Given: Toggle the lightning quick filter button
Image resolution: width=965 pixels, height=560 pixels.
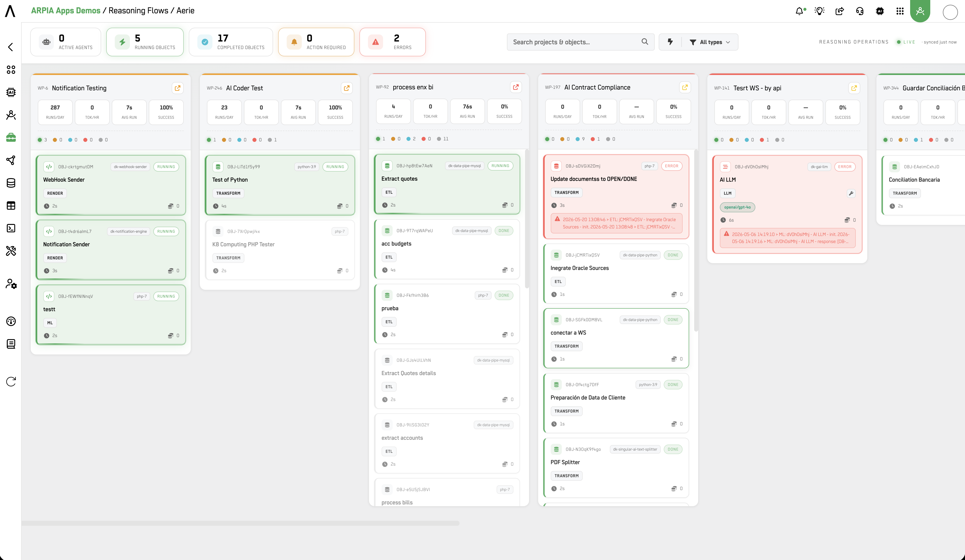Looking at the screenshot, I should (670, 42).
